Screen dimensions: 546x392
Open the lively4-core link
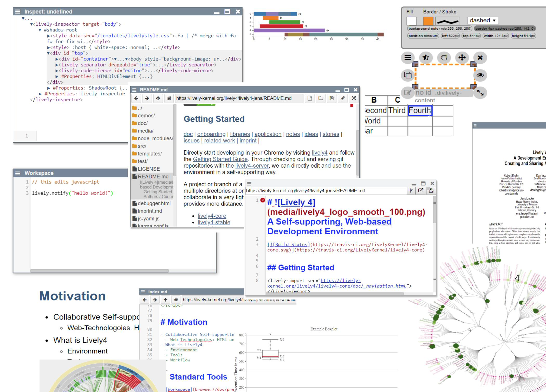tap(212, 216)
